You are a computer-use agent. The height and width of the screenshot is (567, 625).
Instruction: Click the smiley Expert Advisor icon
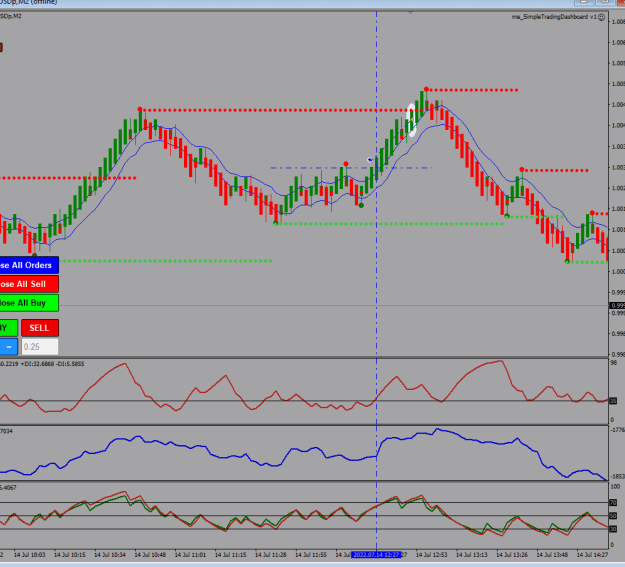point(601,17)
